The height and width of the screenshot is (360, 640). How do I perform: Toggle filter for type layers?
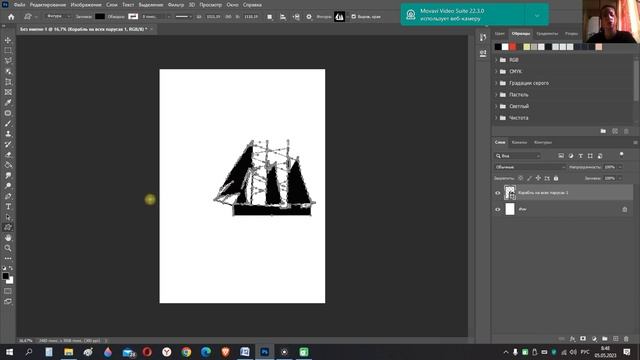(580, 156)
